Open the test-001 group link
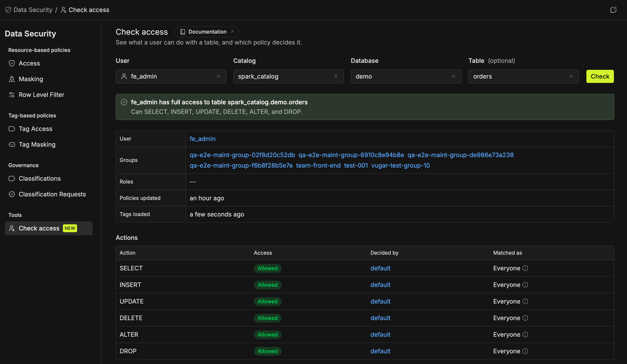 tap(356, 165)
